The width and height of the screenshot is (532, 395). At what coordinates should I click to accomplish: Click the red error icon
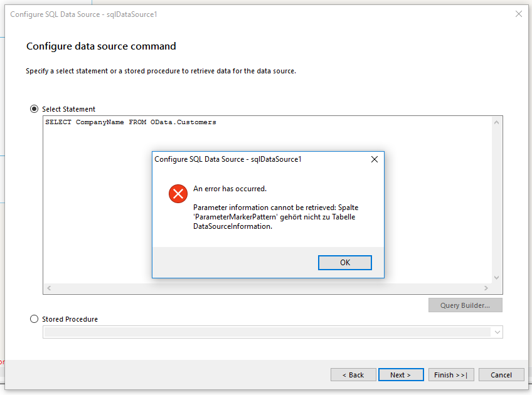178,194
